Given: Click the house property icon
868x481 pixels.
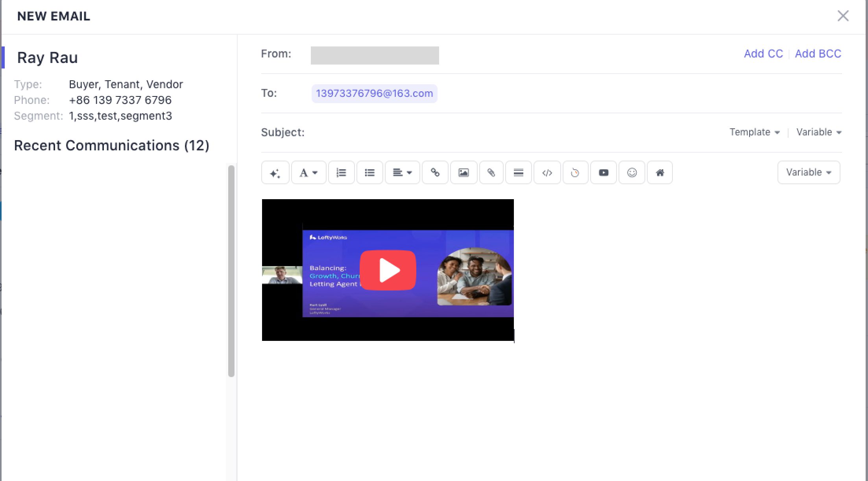Looking at the screenshot, I should click(660, 172).
